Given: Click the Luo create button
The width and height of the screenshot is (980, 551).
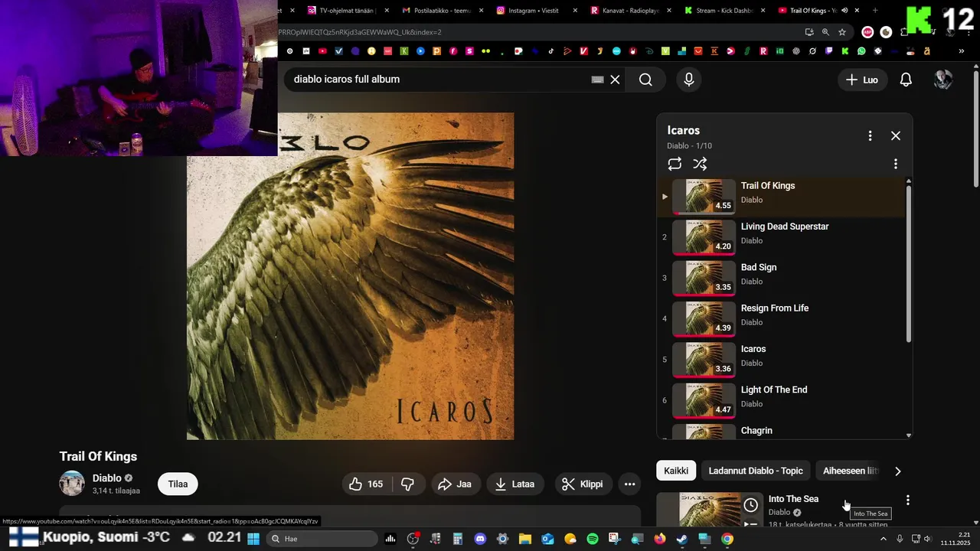Looking at the screenshot, I should click(x=862, y=80).
